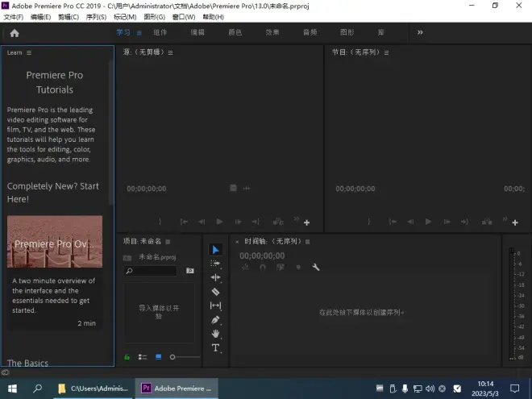
Task: Open Learn panel menu
Action: (x=29, y=52)
